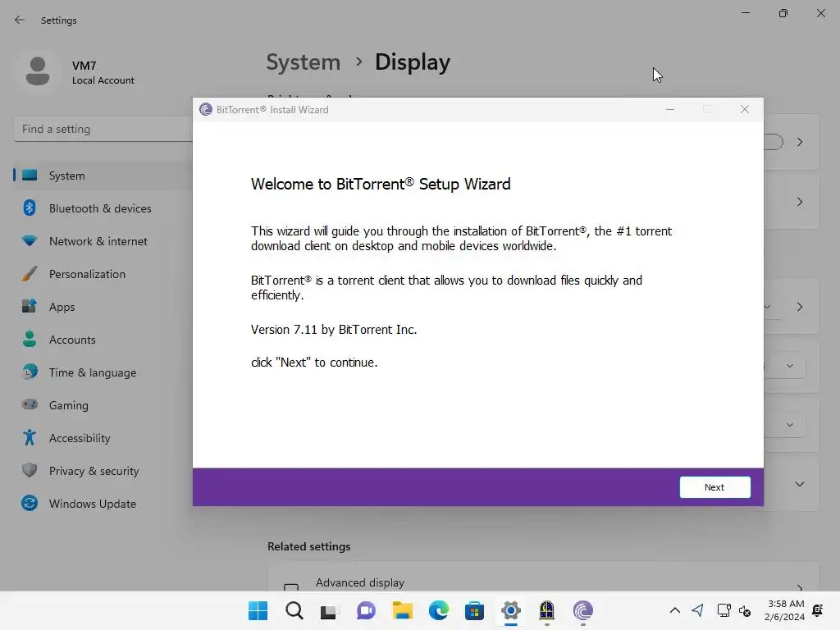
Task: Switch to Settings app in taskbar
Action: (510, 610)
